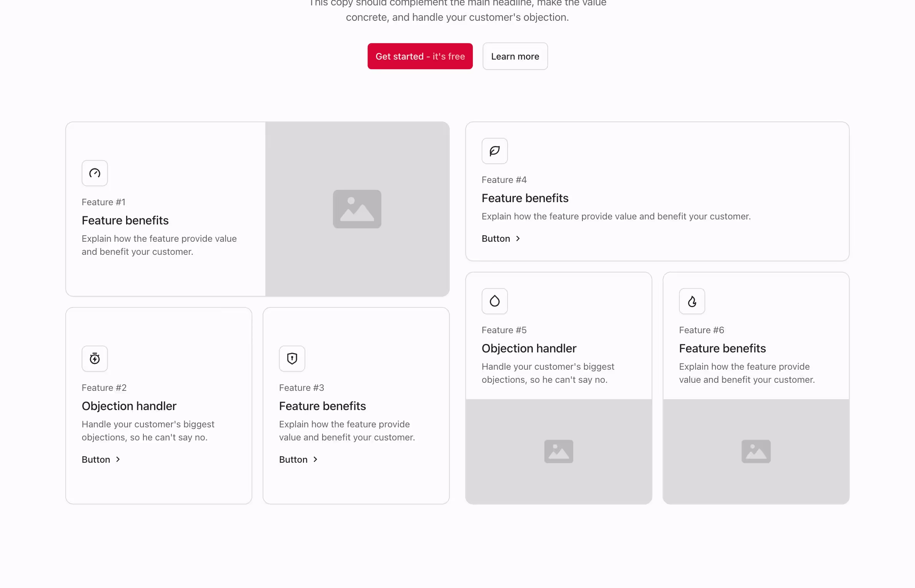This screenshot has width=915, height=588.
Task: Select the shield icon on Feature #3
Action: pyautogui.click(x=291, y=359)
